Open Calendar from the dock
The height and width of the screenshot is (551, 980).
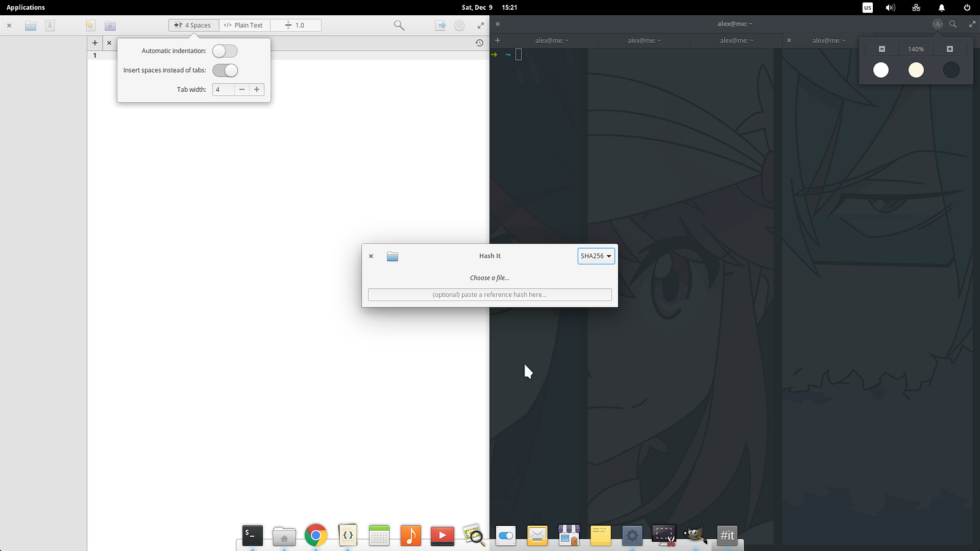tap(379, 535)
